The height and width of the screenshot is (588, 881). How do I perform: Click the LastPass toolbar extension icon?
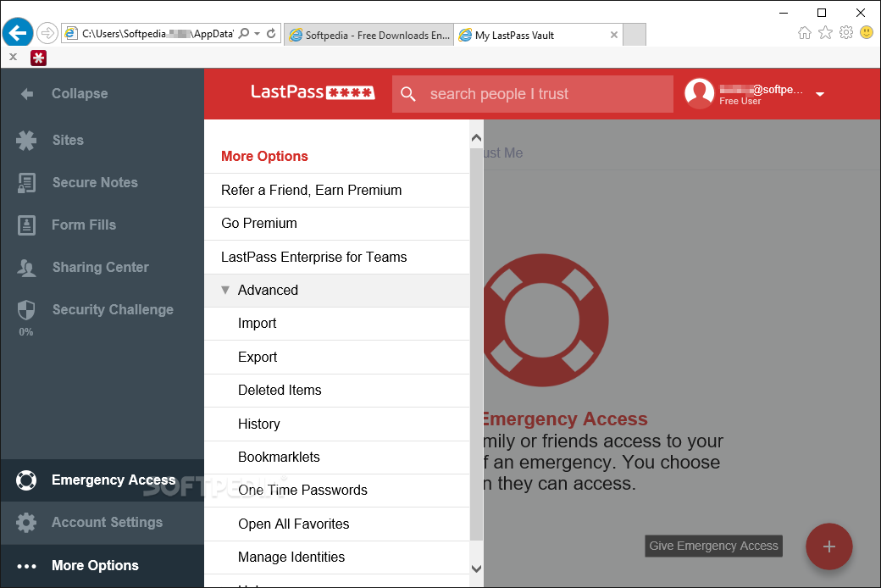pos(38,58)
